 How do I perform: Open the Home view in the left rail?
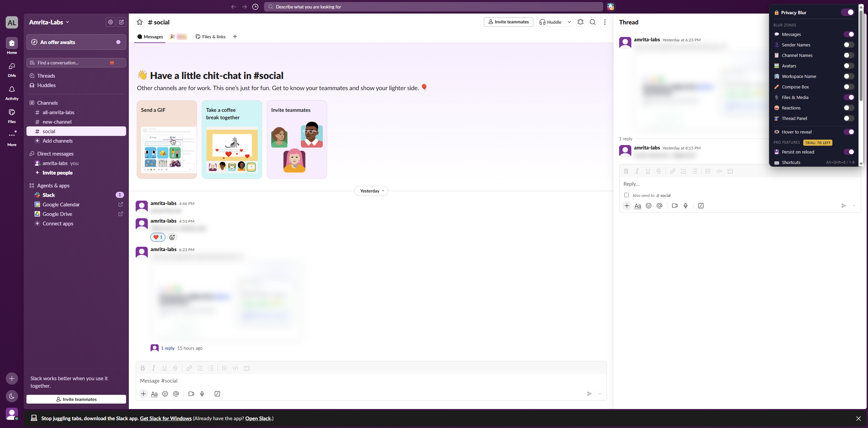coord(12,46)
